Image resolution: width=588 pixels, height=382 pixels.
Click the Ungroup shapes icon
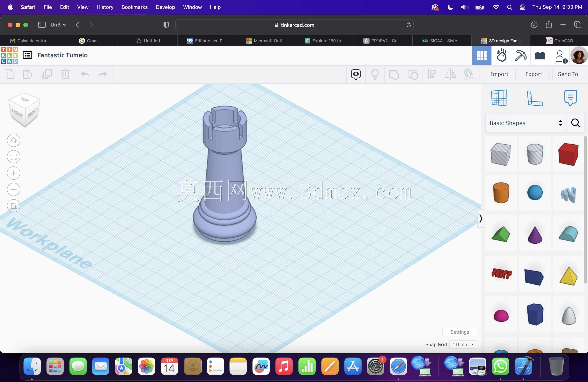click(x=413, y=74)
